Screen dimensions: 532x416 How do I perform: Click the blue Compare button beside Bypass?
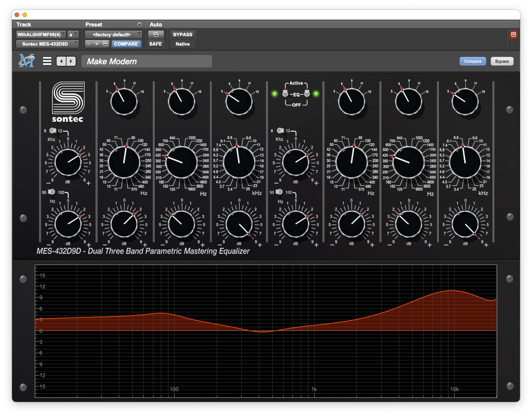click(x=472, y=61)
